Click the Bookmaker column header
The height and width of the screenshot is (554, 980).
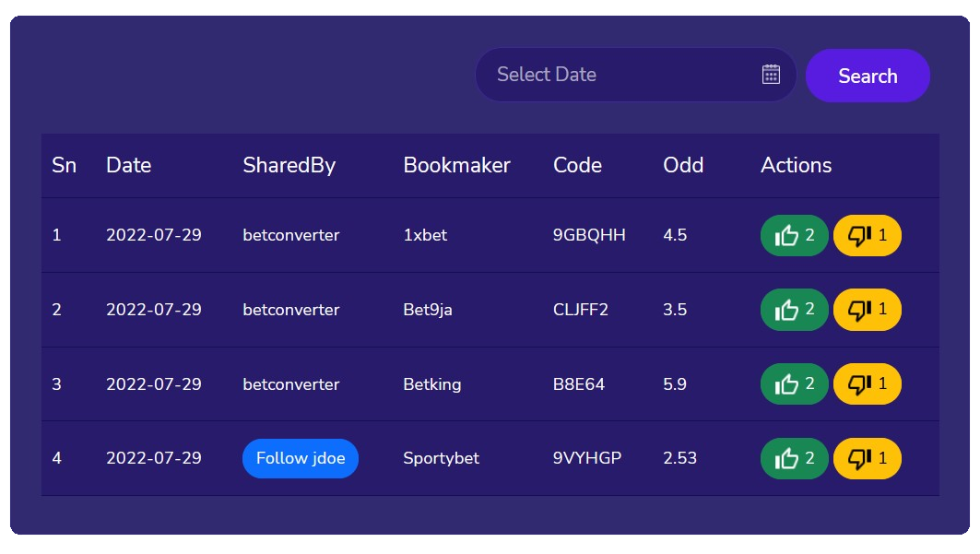point(456,165)
